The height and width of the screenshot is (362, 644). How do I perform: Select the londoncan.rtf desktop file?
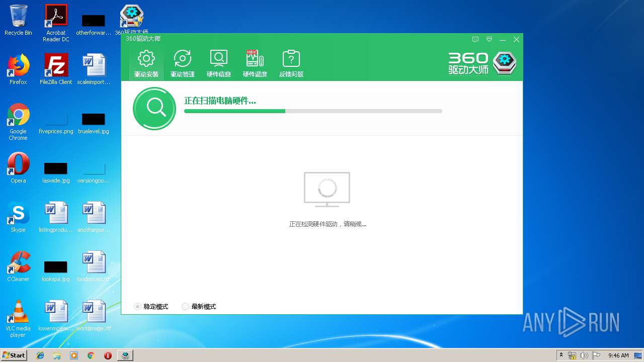tap(94, 266)
